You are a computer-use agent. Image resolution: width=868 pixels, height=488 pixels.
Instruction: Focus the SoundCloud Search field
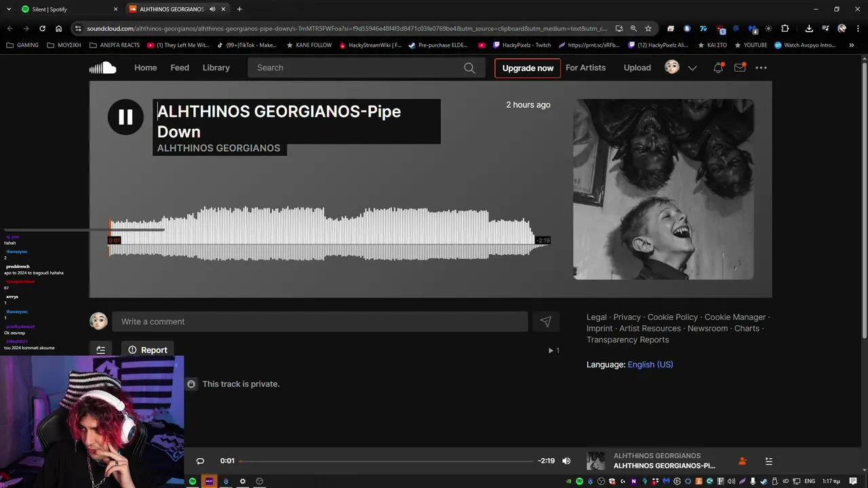pyautogui.click(x=366, y=68)
